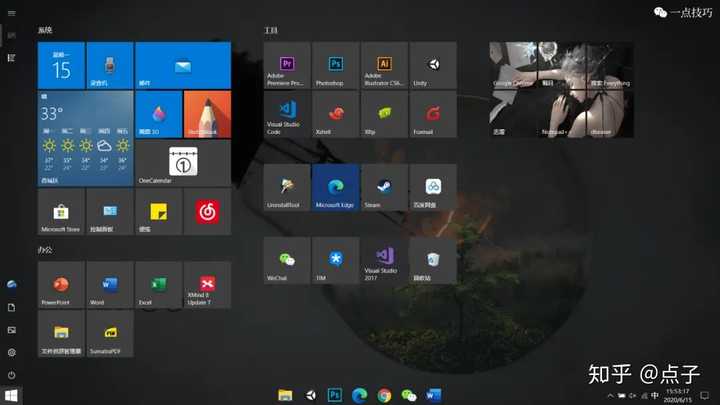Open Documents from the Start sidebar
720x405 pixels.
coord(11,307)
